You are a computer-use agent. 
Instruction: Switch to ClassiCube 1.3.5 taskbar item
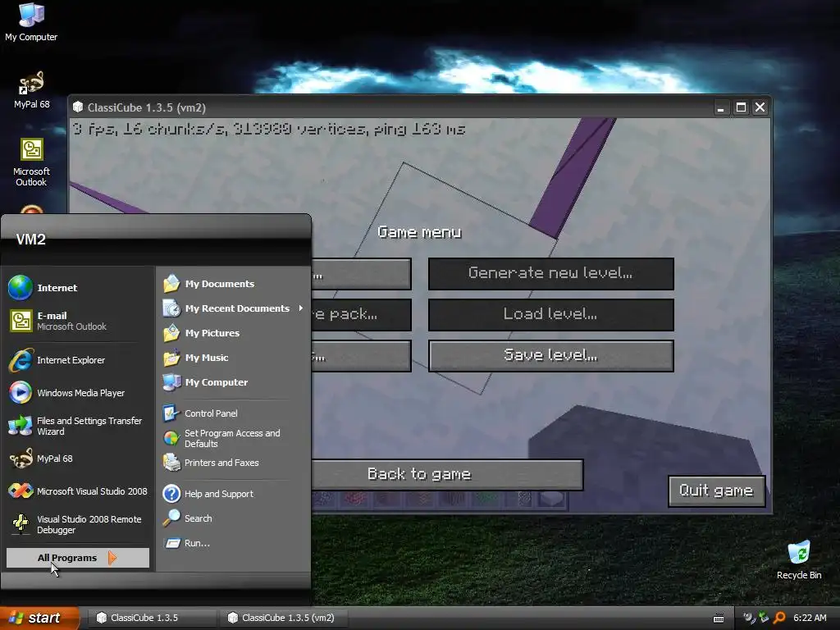(151, 618)
